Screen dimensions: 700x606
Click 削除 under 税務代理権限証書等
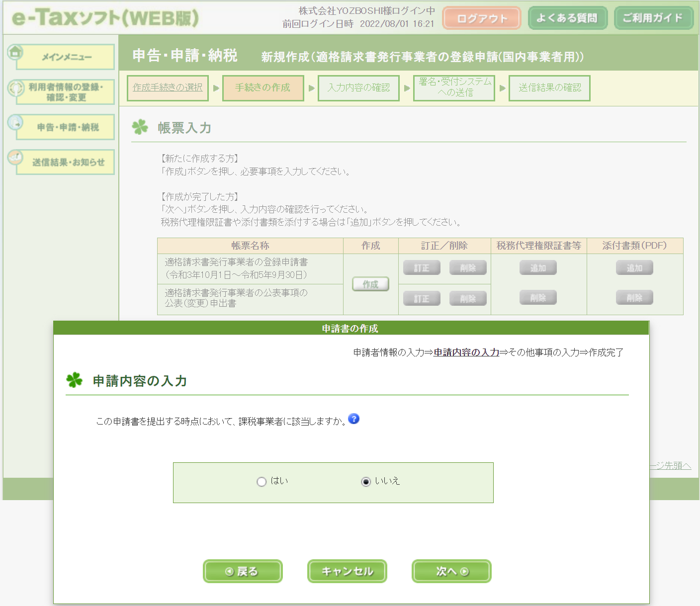click(538, 298)
